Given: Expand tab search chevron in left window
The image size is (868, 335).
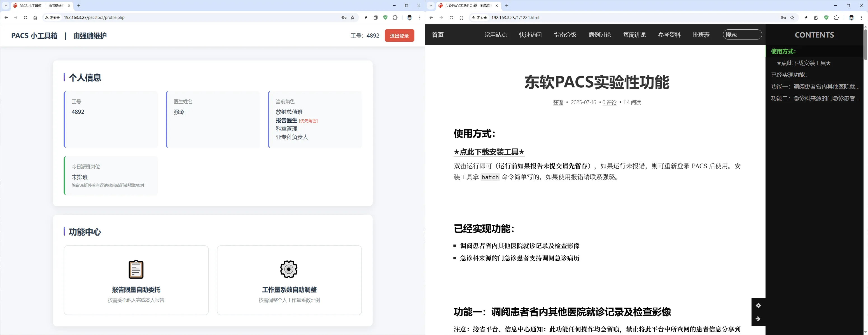Looking at the screenshot, I should coord(5,6).
